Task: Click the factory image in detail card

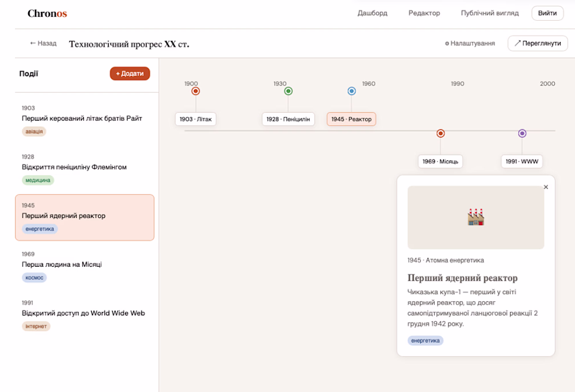Action: (x=476, y=217)
